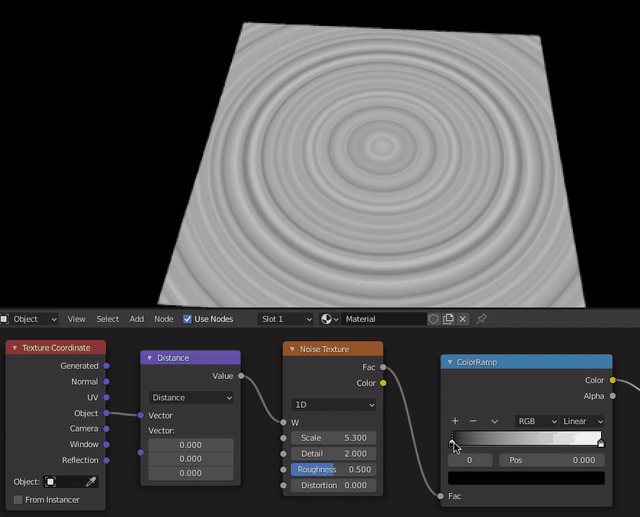Screen dimensions: 640x517
Task: Collapse the Distance node
Action: [149, 358]
